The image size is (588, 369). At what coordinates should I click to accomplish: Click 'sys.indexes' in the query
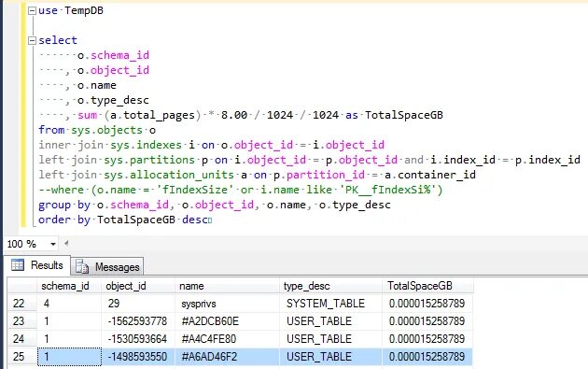coord(147,145)
